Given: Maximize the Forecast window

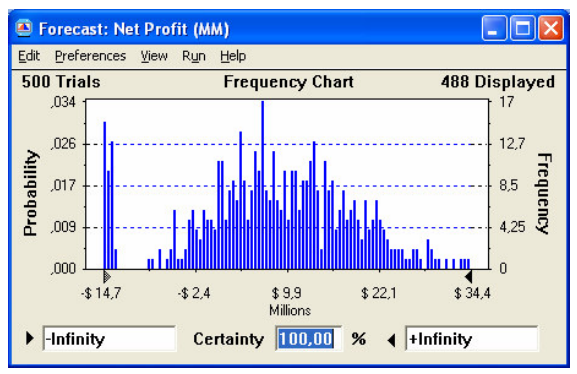Looking at the screenshot, I should pos(523,28).
